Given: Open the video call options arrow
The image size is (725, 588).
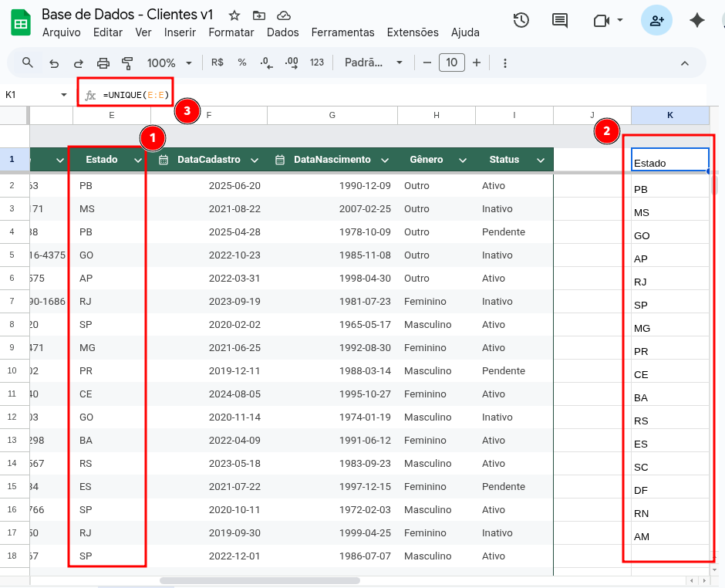Looking at the screenshot, I should coord(620,20).
